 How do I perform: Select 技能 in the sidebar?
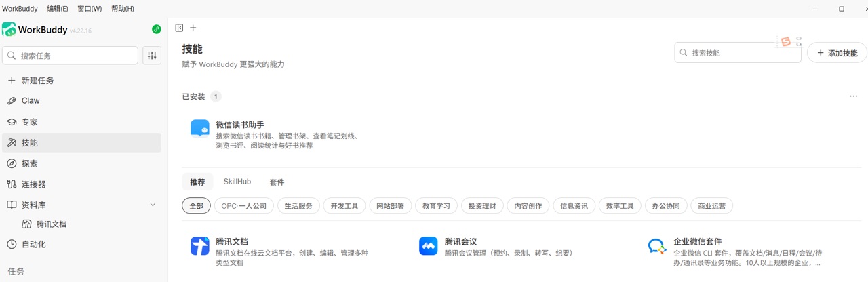coord(81,143)
